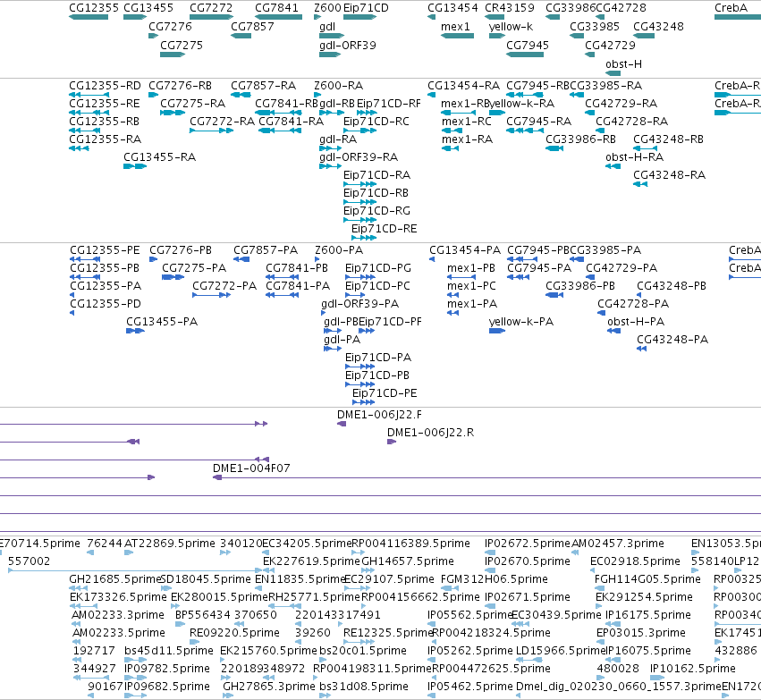Viewport: 761px width, 700px height.
Task: Click EST bs45d11.5prime
Action: point(168,651)
